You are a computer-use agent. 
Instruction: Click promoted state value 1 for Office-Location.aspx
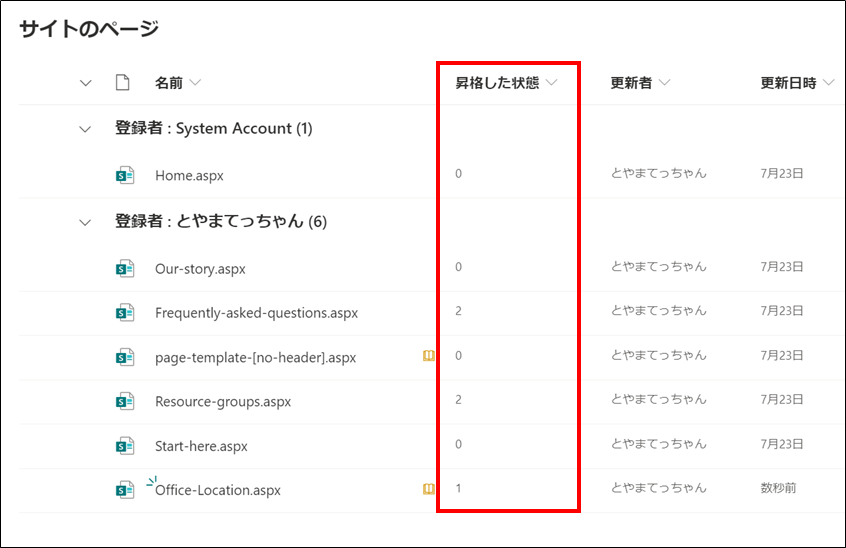click(459, 489)
